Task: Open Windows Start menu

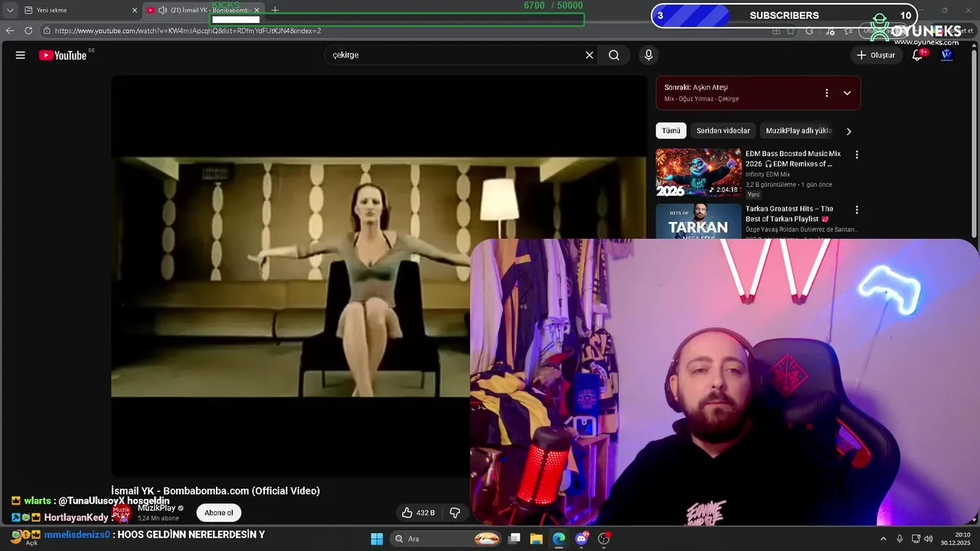Action: click(377, 539)
